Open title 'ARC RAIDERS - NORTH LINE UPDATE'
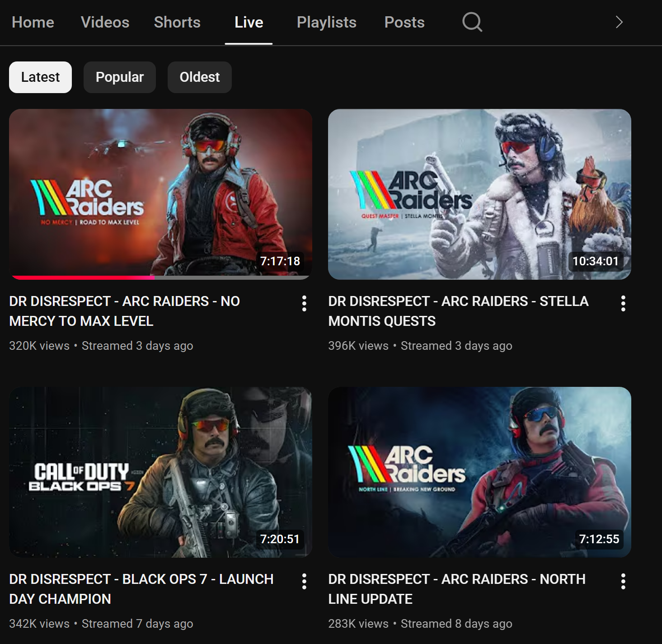Viewport: 662px width, 644px height. [x=457, y=589]
